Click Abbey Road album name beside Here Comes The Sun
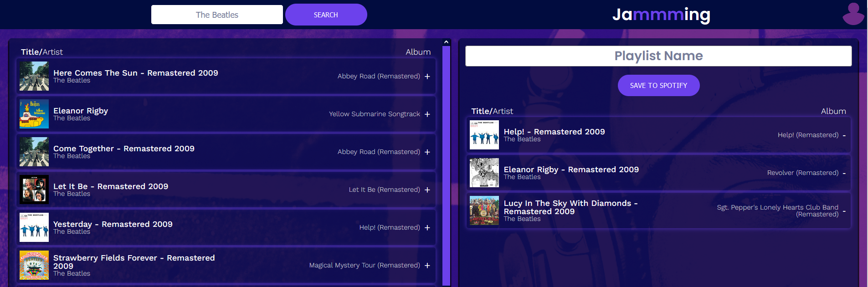Screen dimensions: 868x287 pos(379,76)
